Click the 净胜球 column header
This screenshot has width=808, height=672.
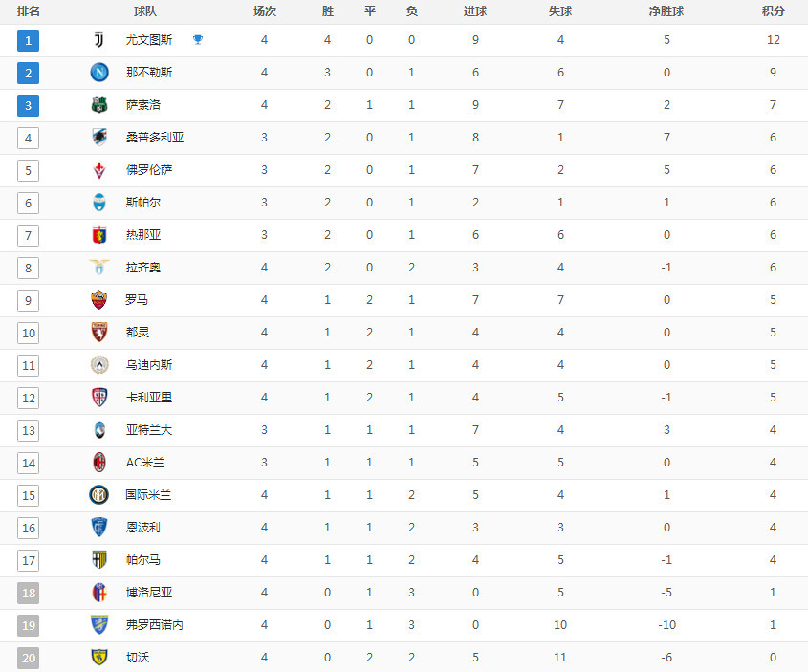[x=666, y=11]
